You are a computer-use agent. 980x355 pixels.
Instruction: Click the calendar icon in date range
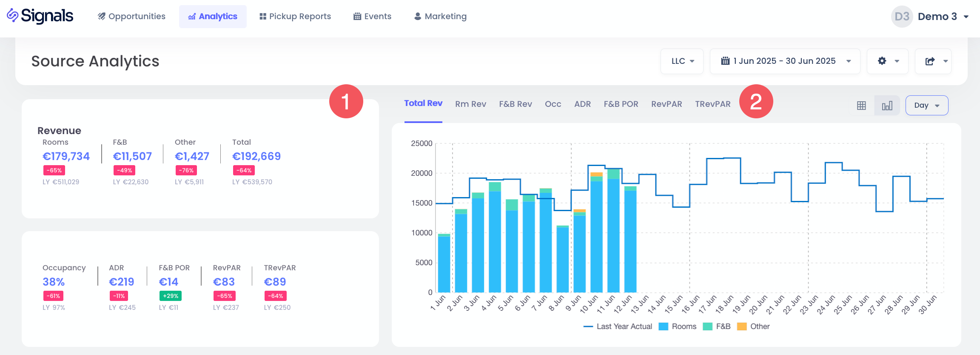(x=725, y=61)
